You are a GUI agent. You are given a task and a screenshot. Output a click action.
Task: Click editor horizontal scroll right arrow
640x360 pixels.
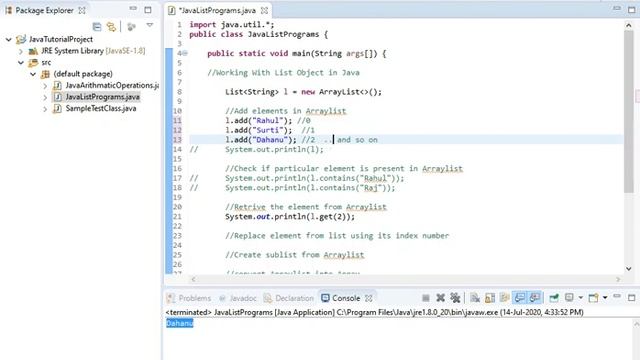coord(618,279)
